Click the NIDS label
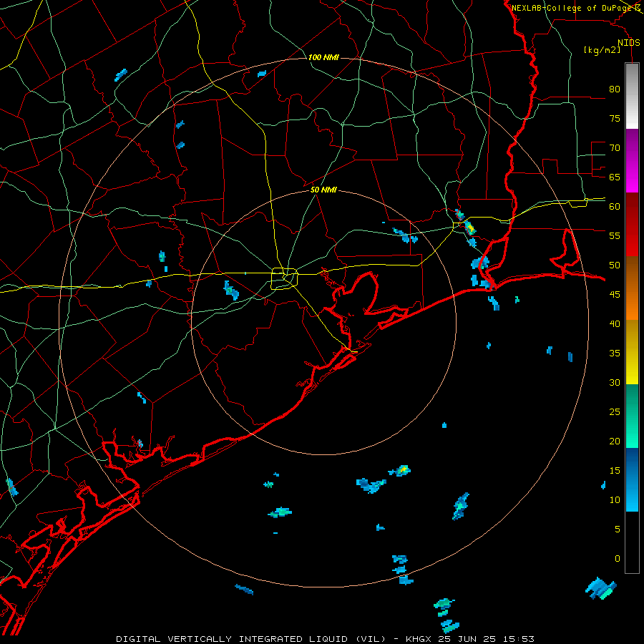Viewport: 644px width, 644px height. pyautogui.click(x=629, y=43)
